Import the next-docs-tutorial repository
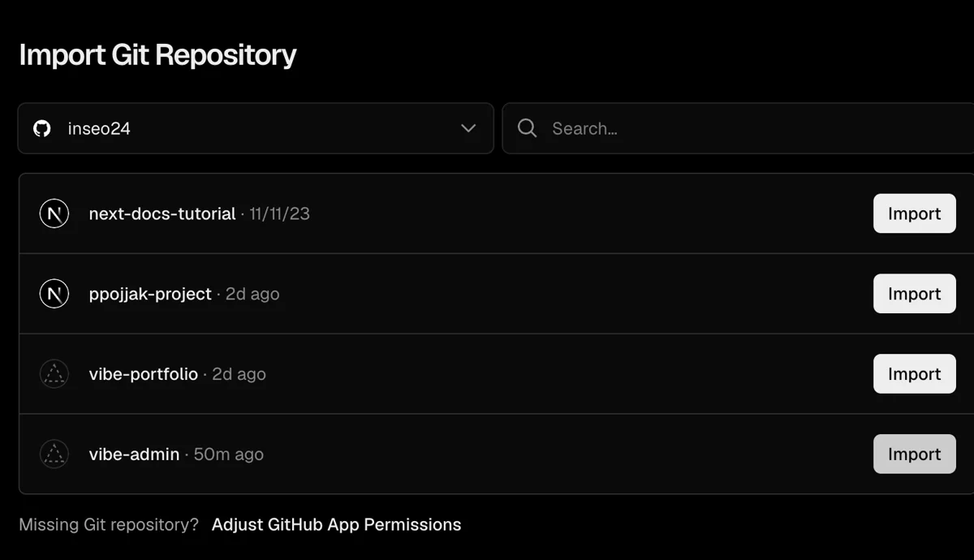Viewport: 974px width, 560px height. (915, 213)
